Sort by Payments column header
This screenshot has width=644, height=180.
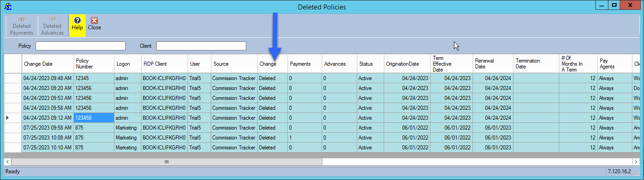305,64
